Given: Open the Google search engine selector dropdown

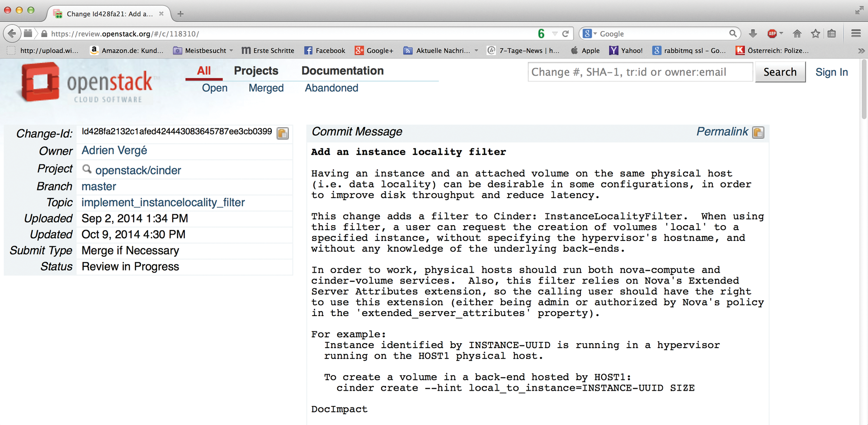Looking at the screenshot, I should coord(590,34).
